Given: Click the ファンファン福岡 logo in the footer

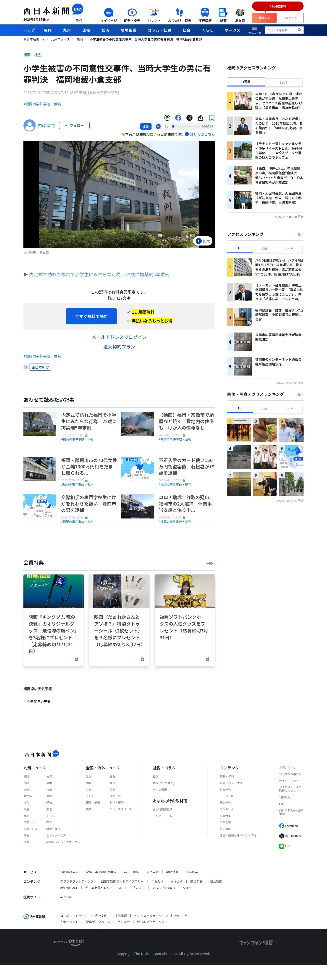Looking at the screenshot, I should pos(256,943).
